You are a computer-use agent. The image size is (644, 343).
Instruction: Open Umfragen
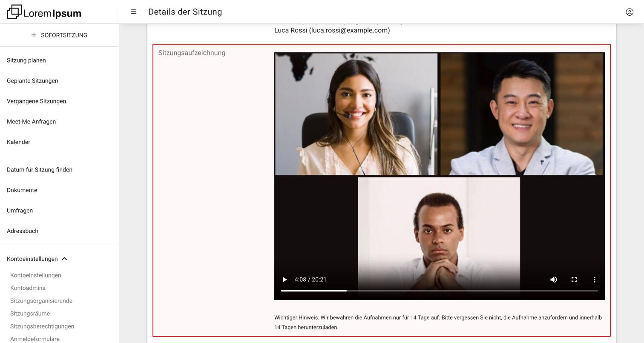[x=20, y=211]
